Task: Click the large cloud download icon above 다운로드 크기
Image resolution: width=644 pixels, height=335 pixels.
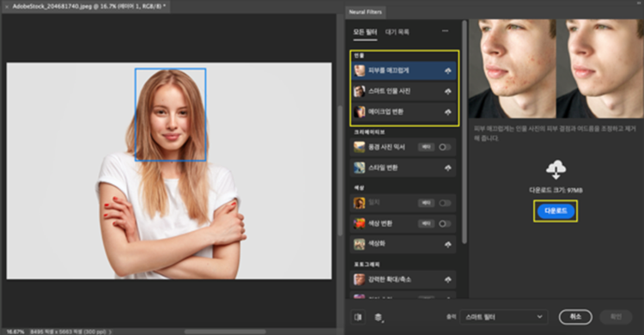Action: (556, 170)
